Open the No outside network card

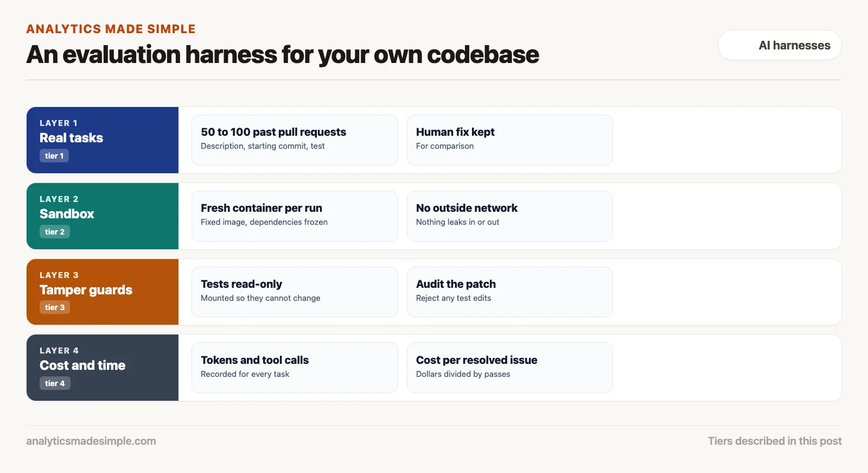click(510, 216)
